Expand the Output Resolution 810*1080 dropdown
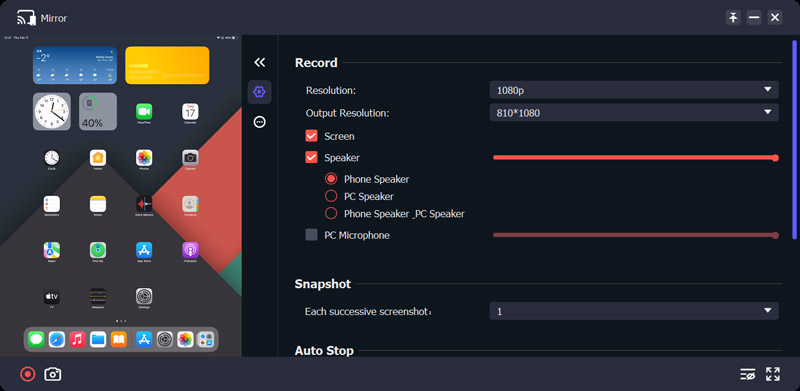This screenshot has height=391, width=800. (x=634, y=112)
